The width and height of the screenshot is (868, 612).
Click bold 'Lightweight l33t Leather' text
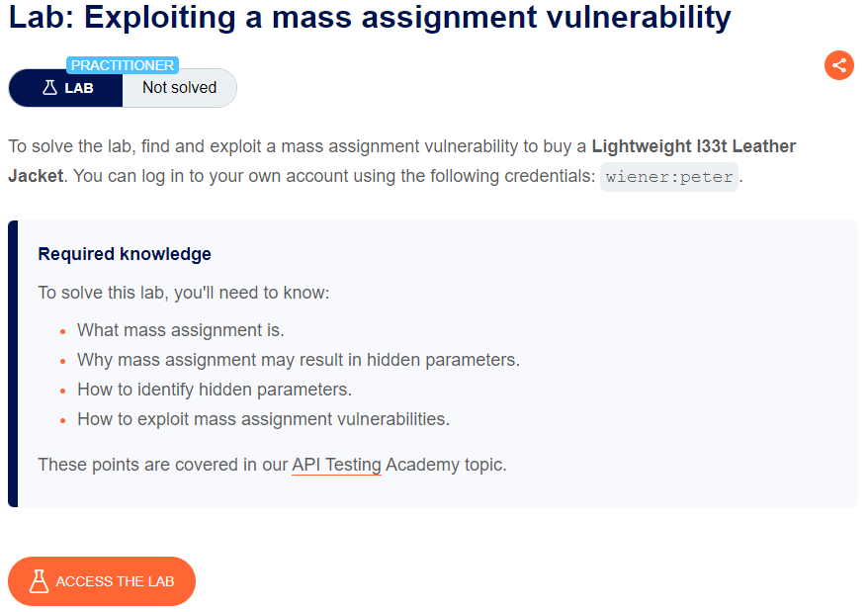click(x=694, y=146)
